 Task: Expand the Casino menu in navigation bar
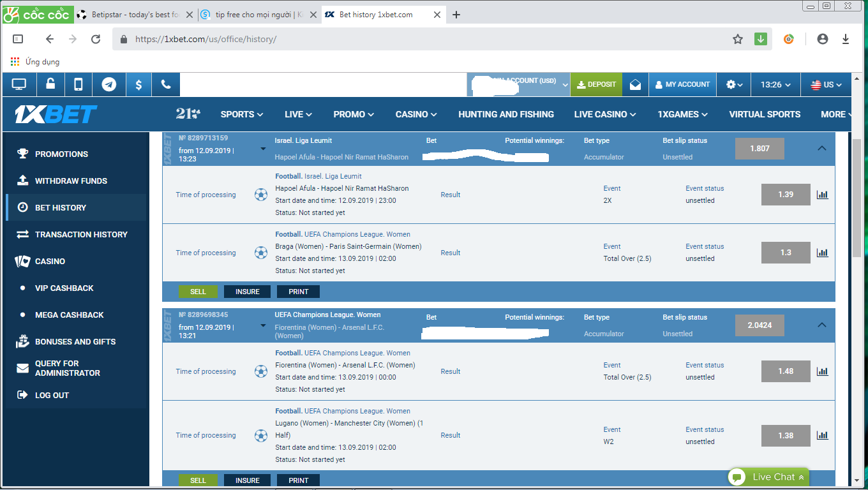point(416,114)
